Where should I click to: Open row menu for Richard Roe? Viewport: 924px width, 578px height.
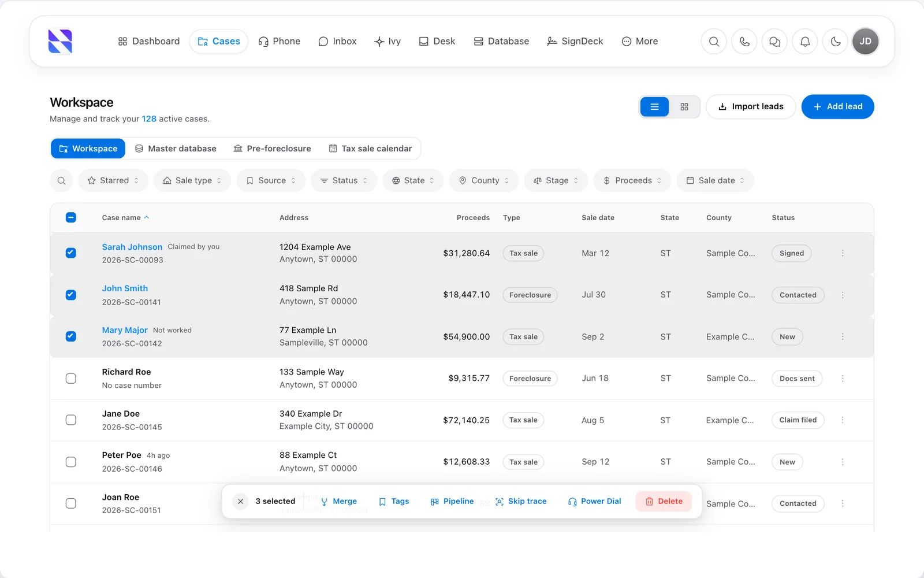(x=843, y=379)
